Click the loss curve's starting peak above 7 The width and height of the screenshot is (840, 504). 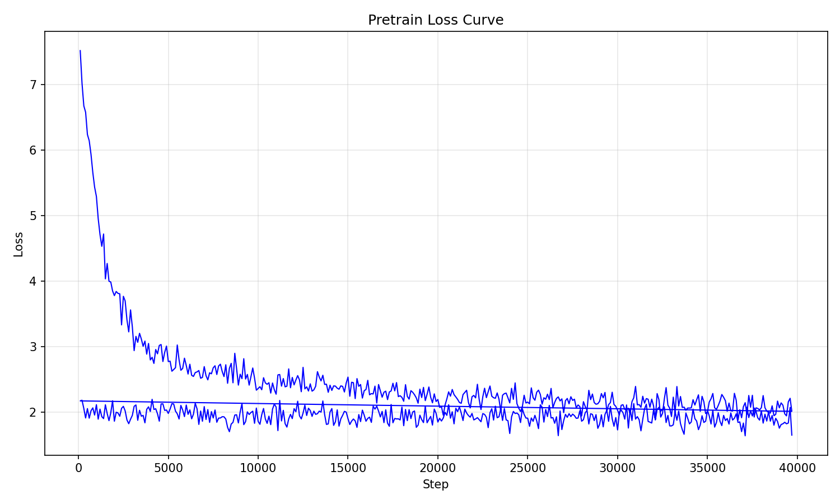[80, 51]
